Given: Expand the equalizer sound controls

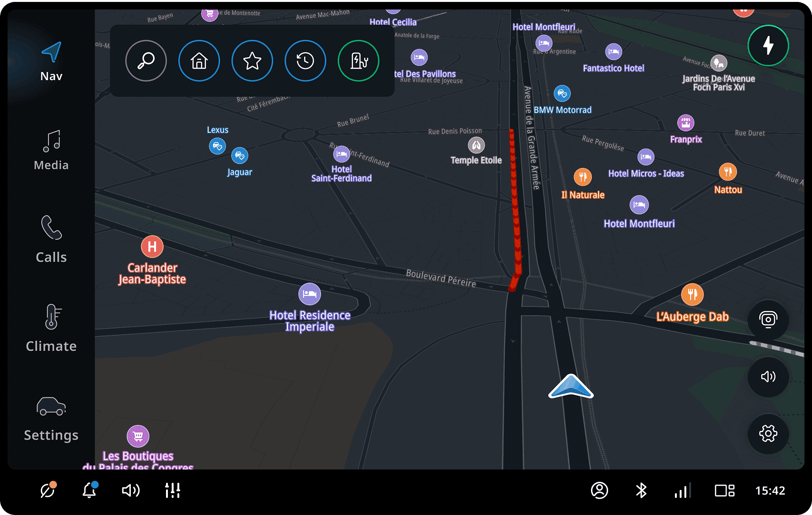Looking at the screenshot, I should [173, 490].
